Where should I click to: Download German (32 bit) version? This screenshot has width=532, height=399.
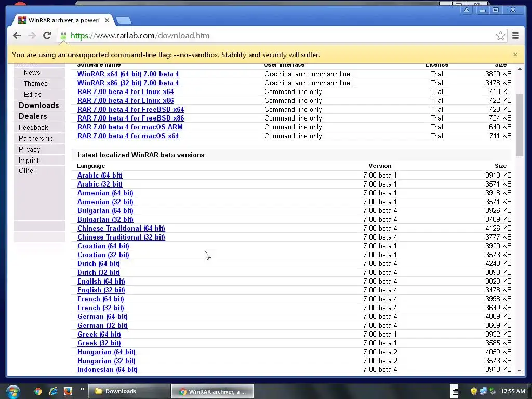pyautogui.click(x=102, y=325)
